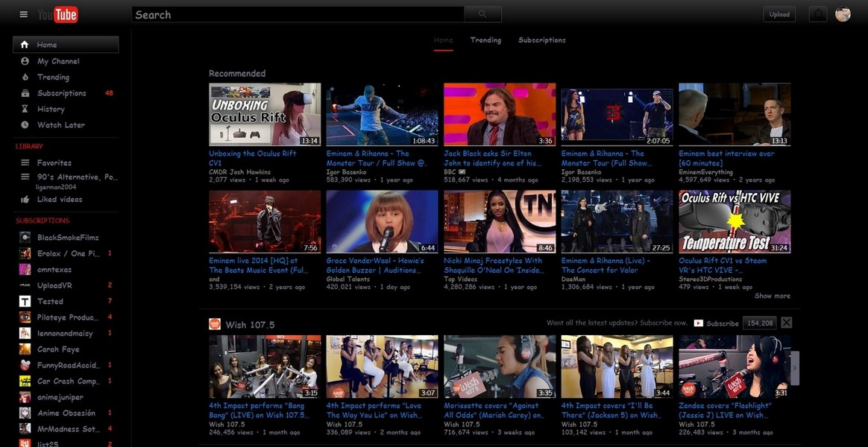Open the hamburger guide menu
Viewport: 868px width, 447px height.
pos(23,14)
